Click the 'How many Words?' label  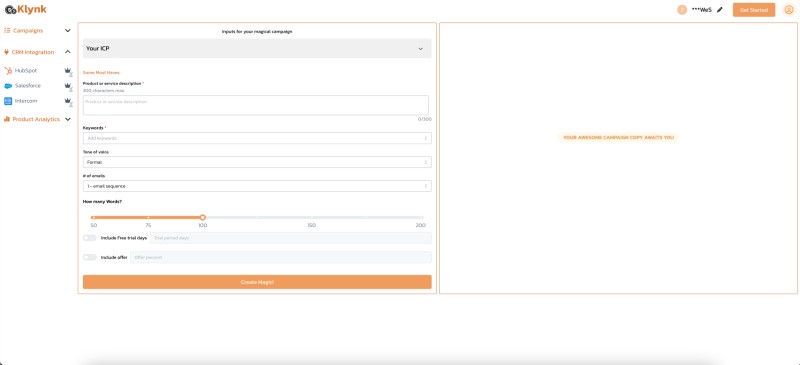(103, 202)
